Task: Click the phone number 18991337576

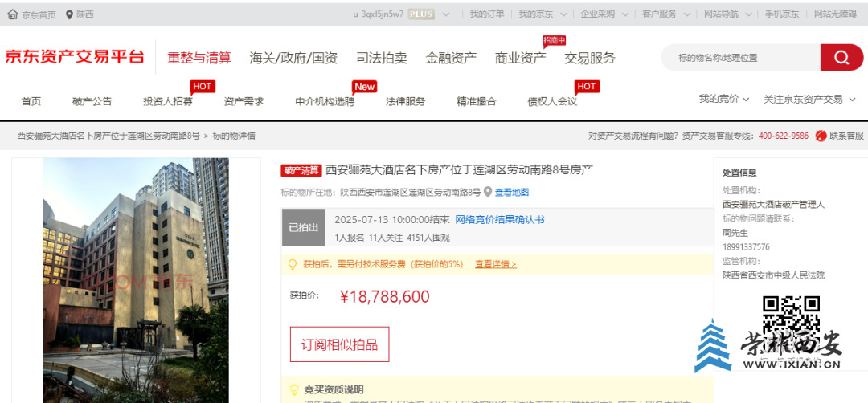Action: 746,247
